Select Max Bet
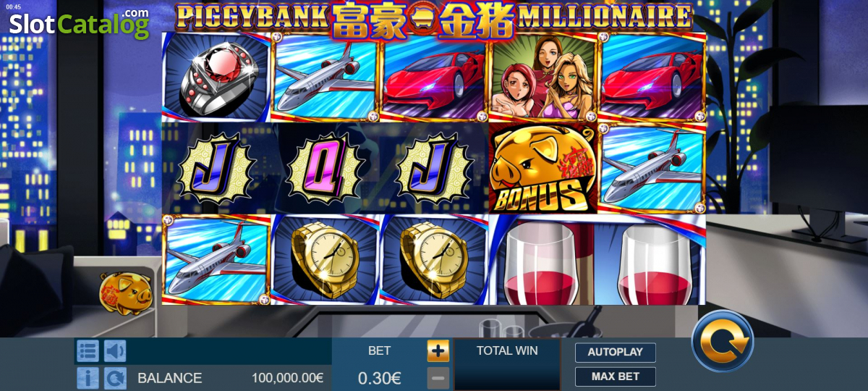The height and width of the screenshot is (391, 868). (x=616, y=377)
